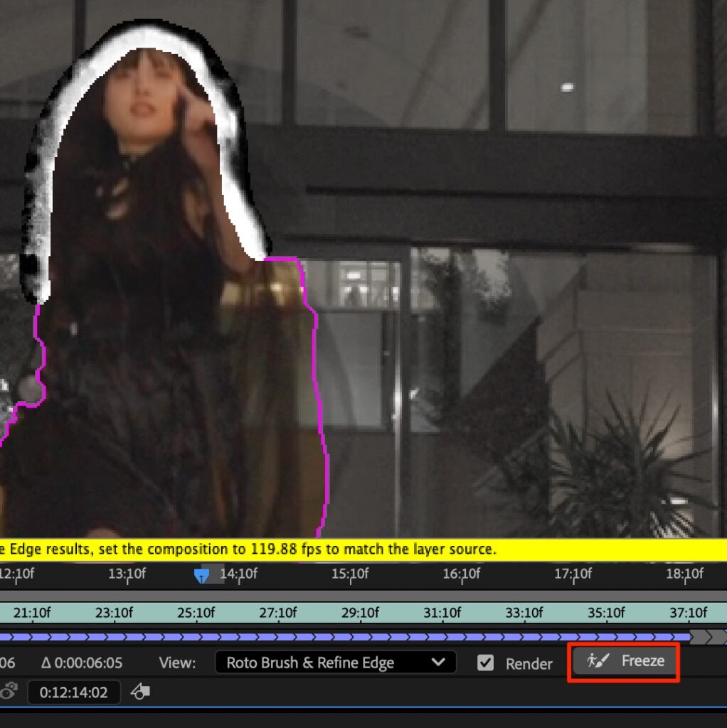Open the Roto Brush & Refine Edge view dropdown
Viewport: 727px width, 728px height.
335,663
